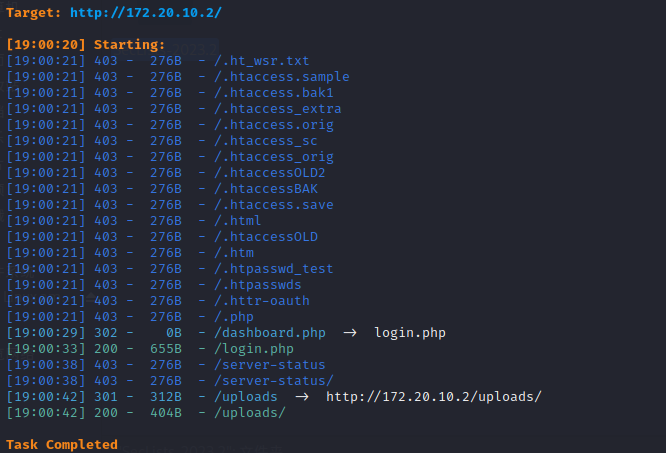The width and height of the screenshot is (666, 453).
Task: Click the 302 status code
Action: [105, 333]
